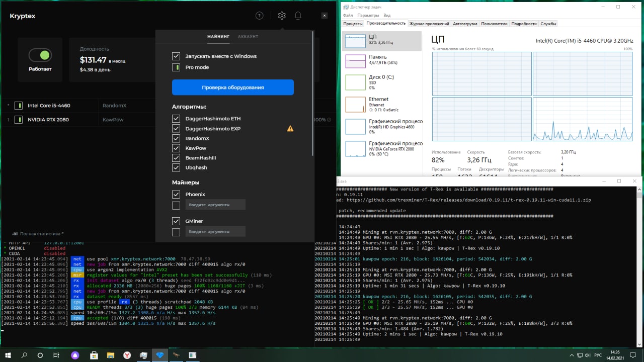Uncheck Запускать вместе с Windows
Image resolution: width=644 pixels, height=362 pixels.
[x=176, y=56]
